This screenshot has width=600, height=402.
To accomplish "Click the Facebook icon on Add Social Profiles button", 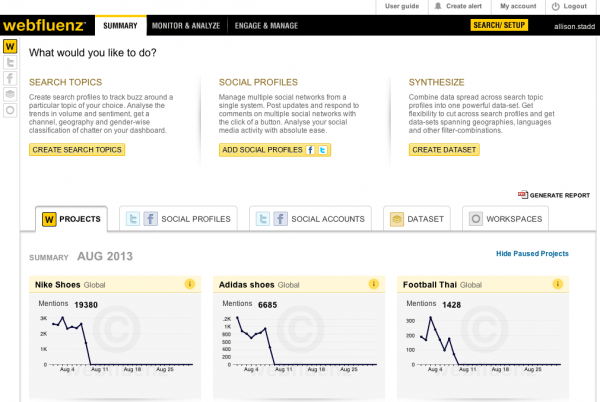I will tap(310, 150).
